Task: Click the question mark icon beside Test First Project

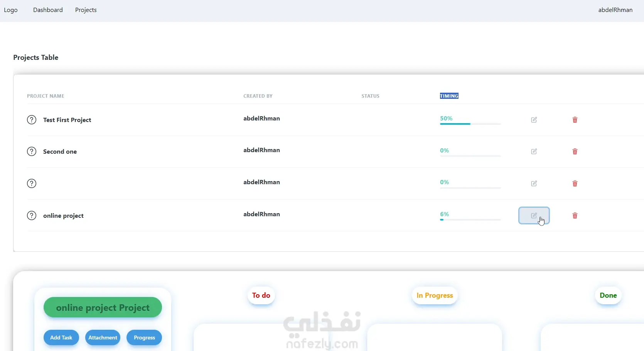Action: click(32, 120)
